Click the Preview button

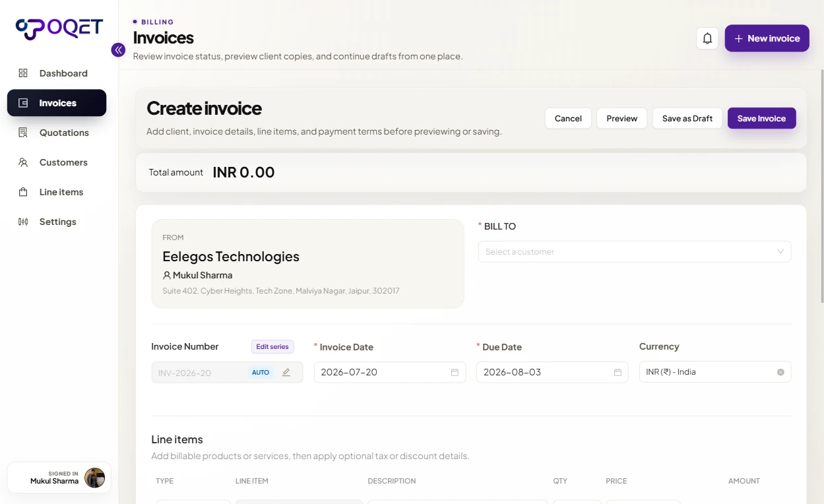pyautogui.click(x=622, y=118)
